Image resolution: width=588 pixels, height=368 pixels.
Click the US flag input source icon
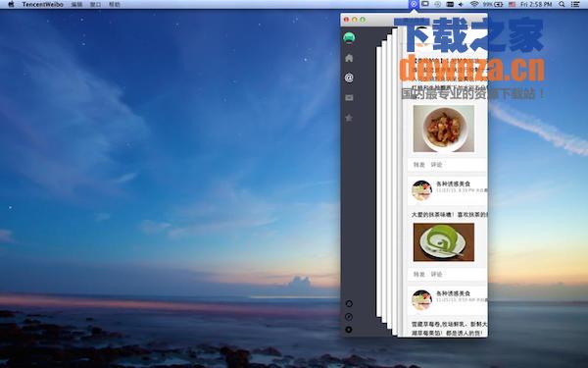coord(512,4)
